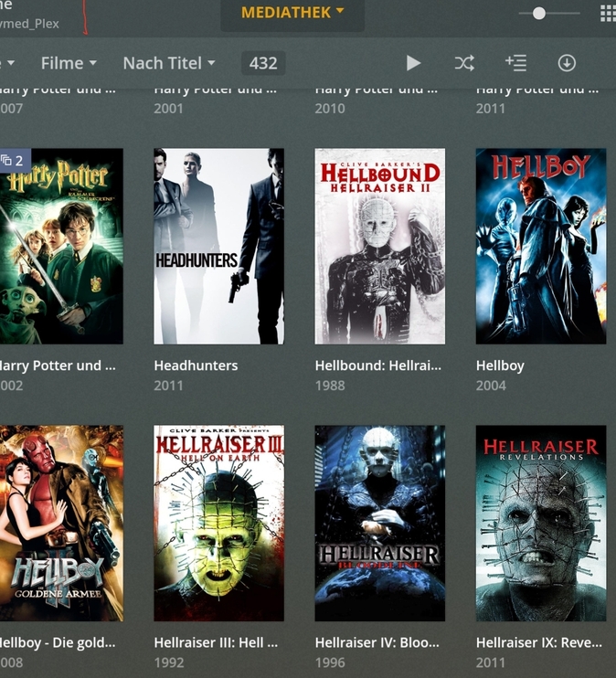
Task: Click 'Hellraiser III: Hell ...' title
Action: click(216, 643)
